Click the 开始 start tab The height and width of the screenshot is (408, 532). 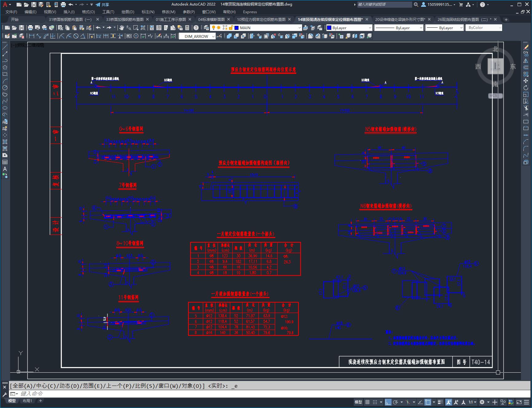tap(15, 19)
